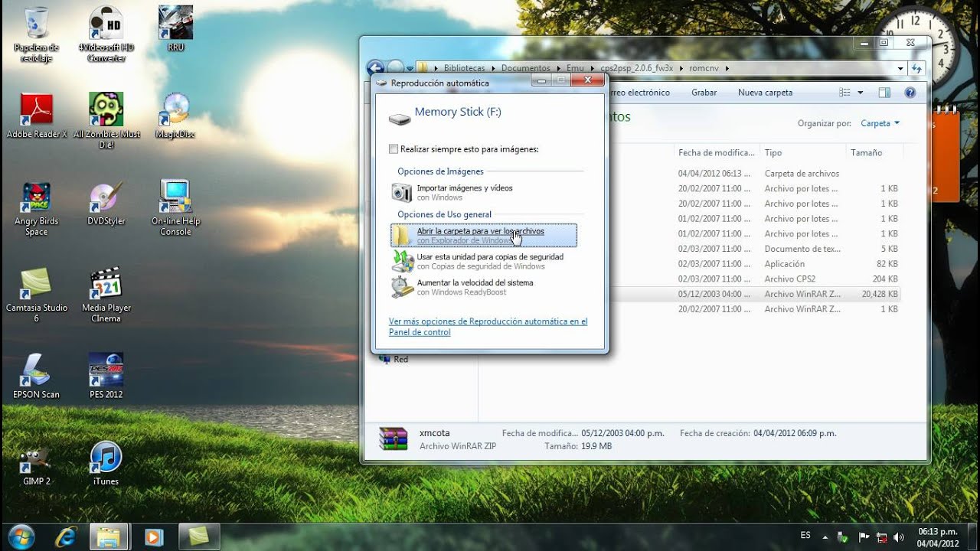The width and height of the screenshot is (980, 551).
Task: Switch to Windows Explorer taskbar button
Action: pos(109,536)
